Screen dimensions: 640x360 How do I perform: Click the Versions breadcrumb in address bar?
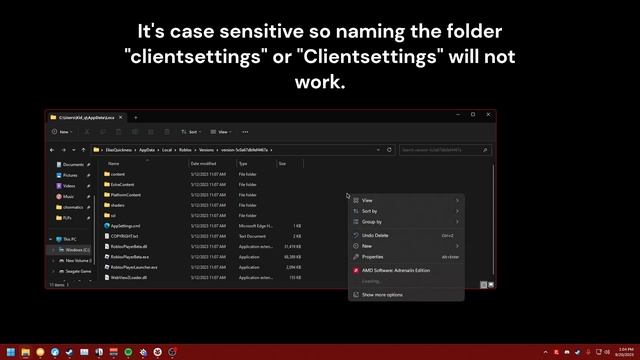tap(206, 150)
